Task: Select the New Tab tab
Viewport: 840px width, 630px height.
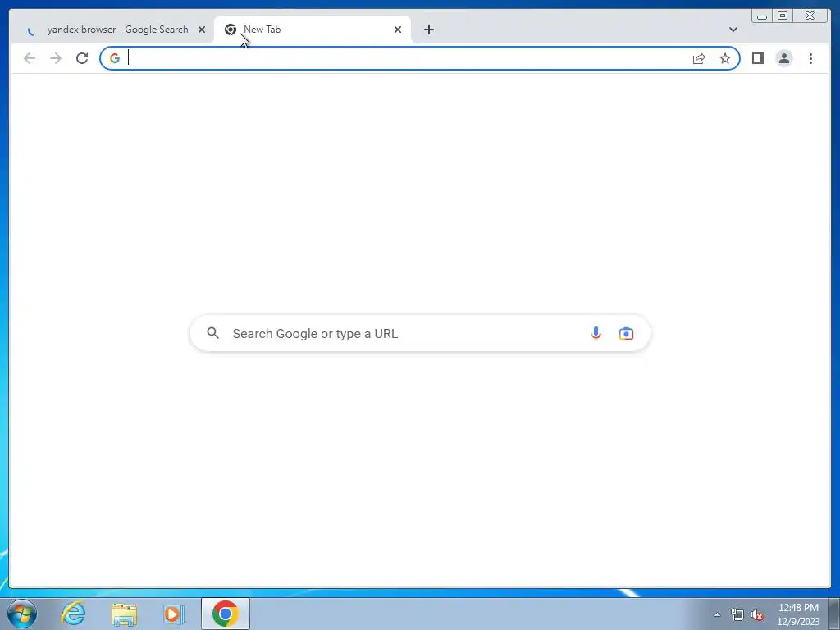Action: pos(313,30)
